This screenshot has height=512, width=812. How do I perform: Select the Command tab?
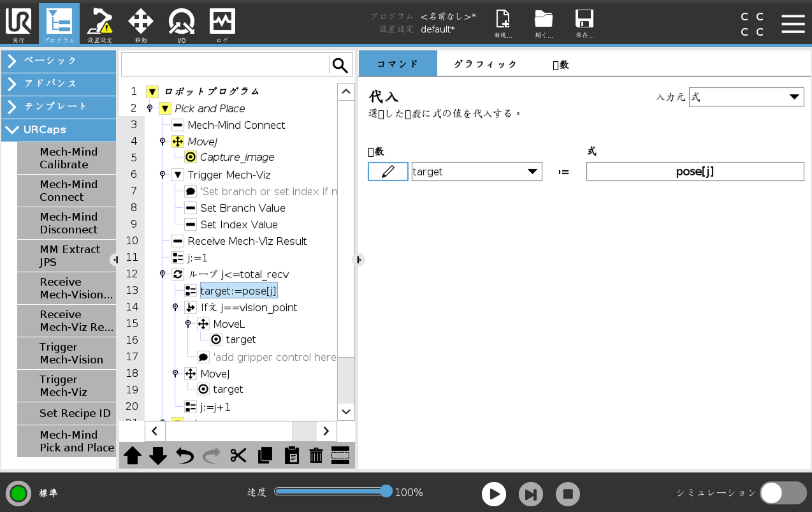point(398,64)
